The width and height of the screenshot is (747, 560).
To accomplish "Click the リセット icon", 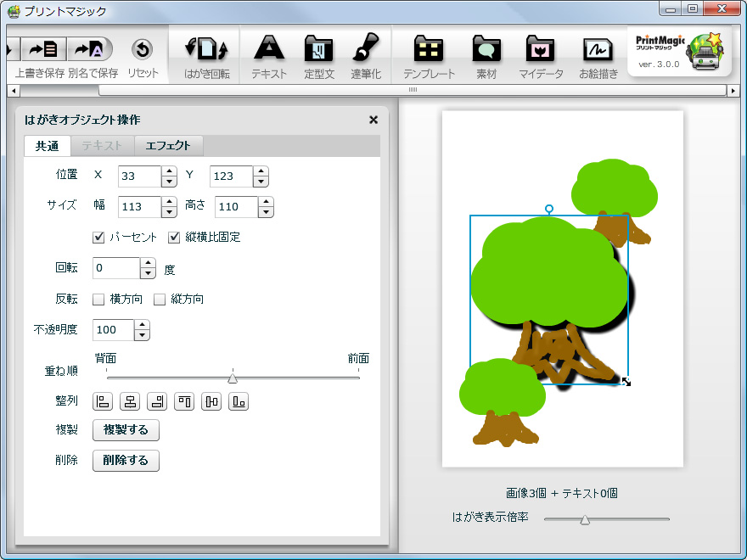I will [x=143, y=53].
